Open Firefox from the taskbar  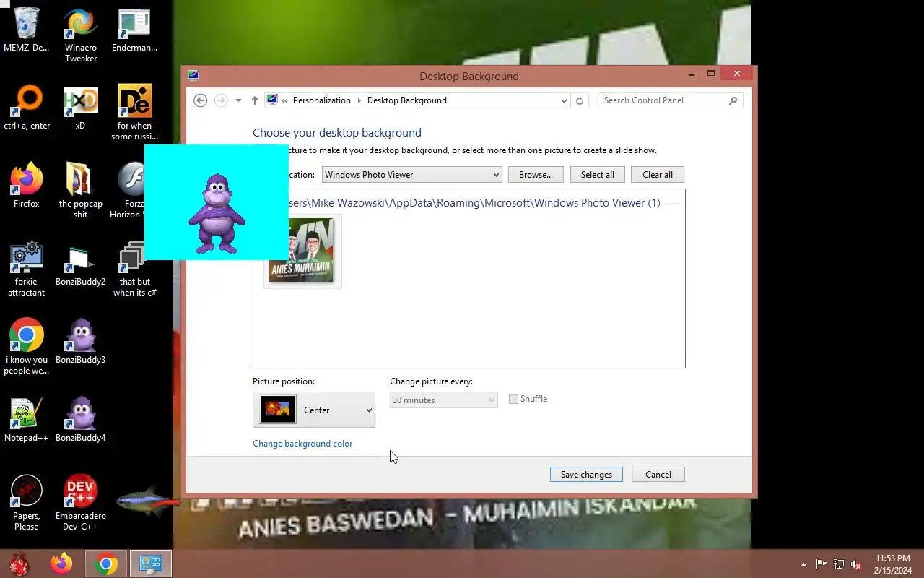click(61, 564)
